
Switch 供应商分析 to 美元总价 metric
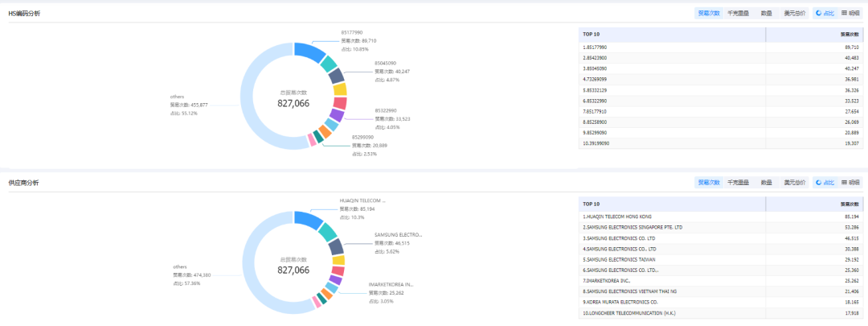(x=794, y=183)
